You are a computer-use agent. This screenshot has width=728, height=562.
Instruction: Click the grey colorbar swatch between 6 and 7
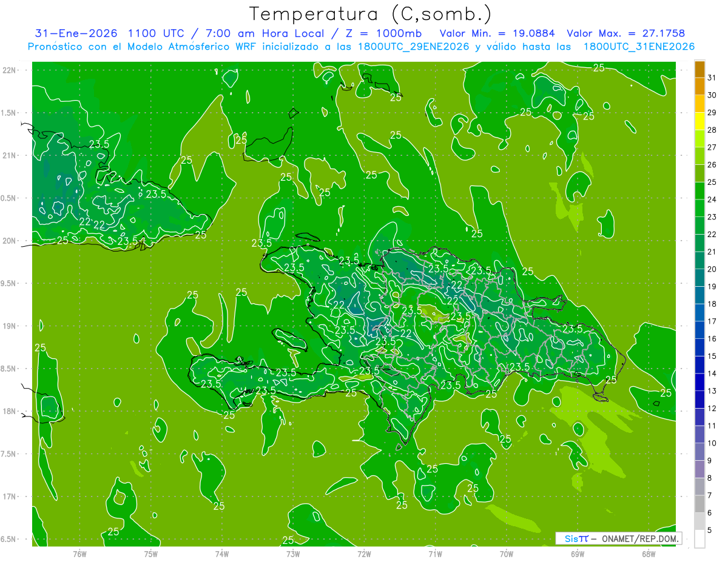tap(699, 504)
